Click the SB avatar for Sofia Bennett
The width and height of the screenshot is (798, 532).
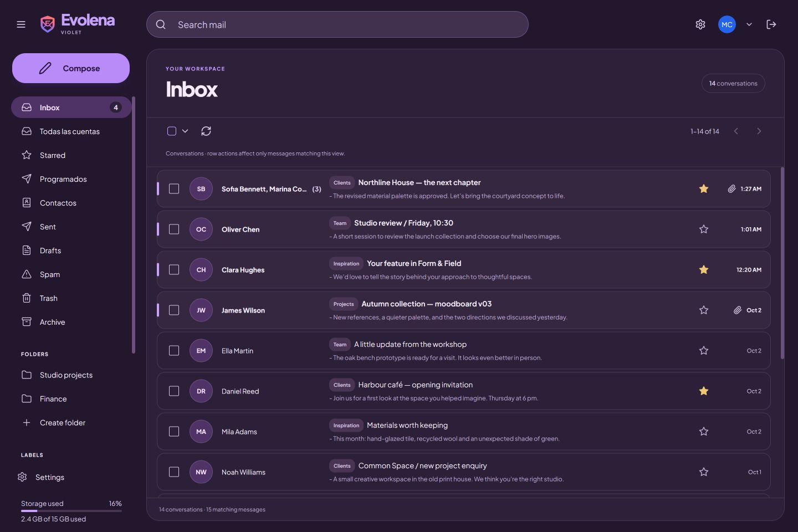[x=201, y=189]
